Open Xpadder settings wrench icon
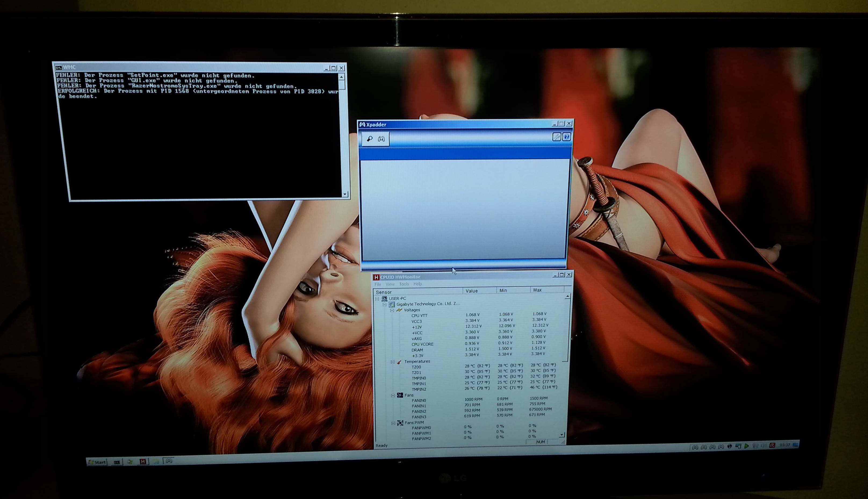Screen dimensions: 868x499 556,137
